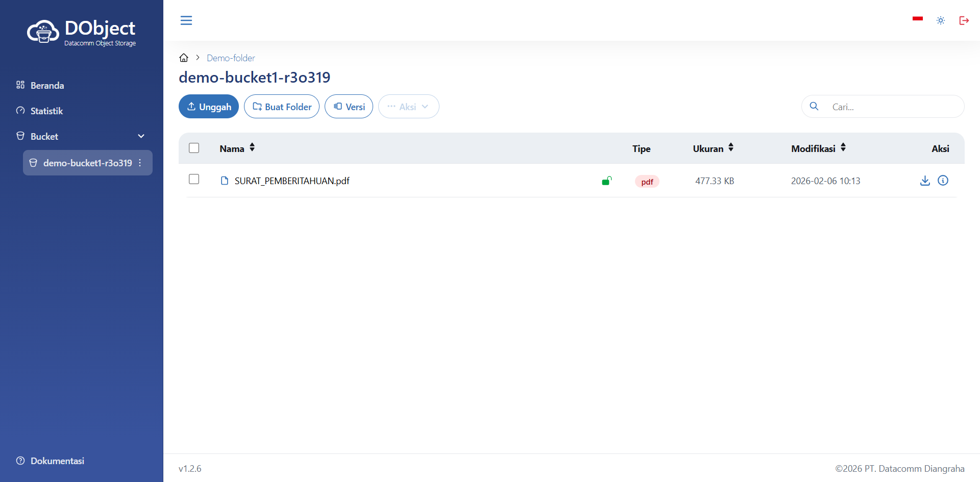Open Statistik in the sidebar
This screenshot has width=980, height=482.
click(x=46, y=111)
